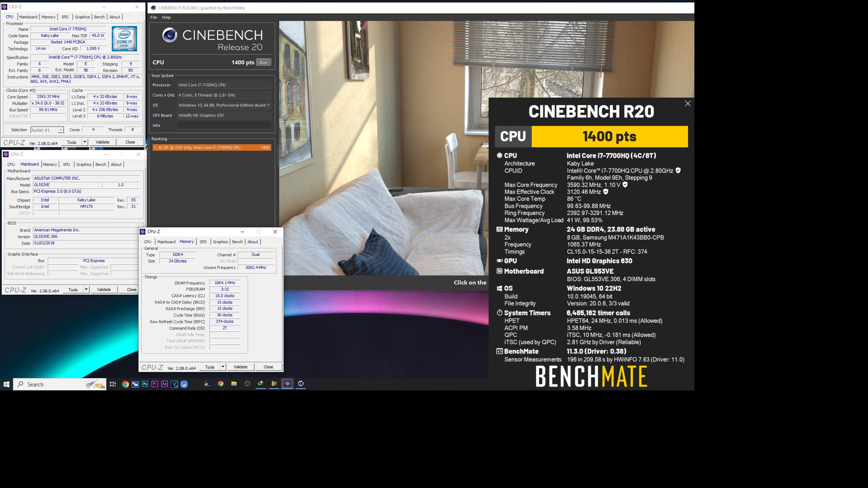Click Validate in the CPU-Z CPU window
The image size is (868, 488).
(102, 142)
